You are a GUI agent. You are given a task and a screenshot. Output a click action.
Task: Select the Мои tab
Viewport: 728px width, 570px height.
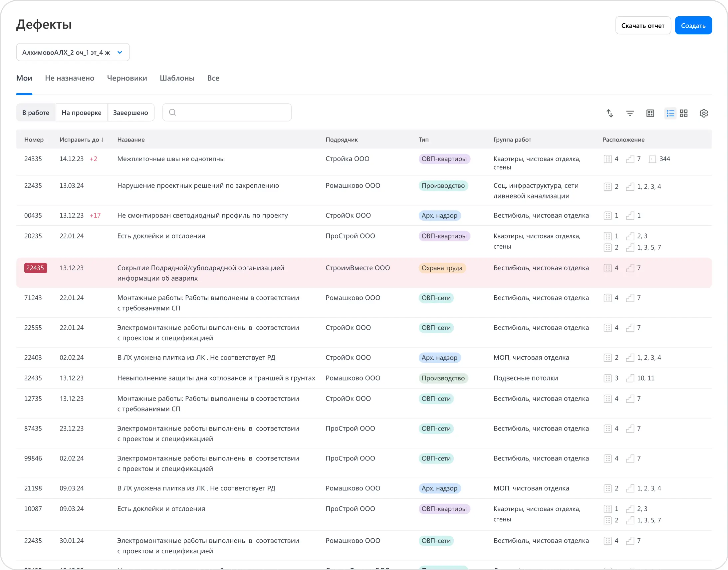(x=24, y=78)
